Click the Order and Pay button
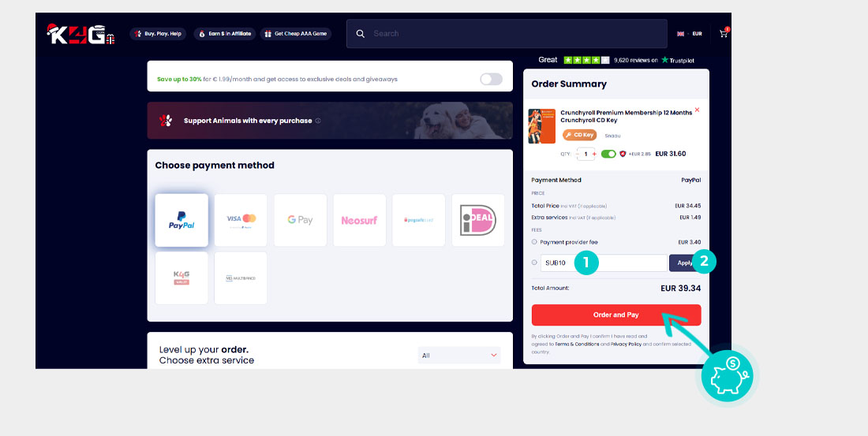 tap(616, 315)
